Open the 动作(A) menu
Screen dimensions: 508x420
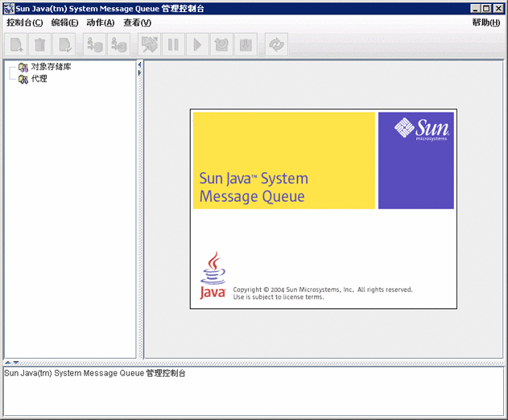click(x=101, y=23)
